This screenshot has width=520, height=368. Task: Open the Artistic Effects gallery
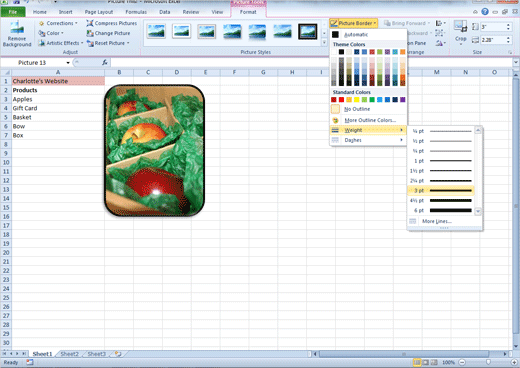click(x=61, y=43)
